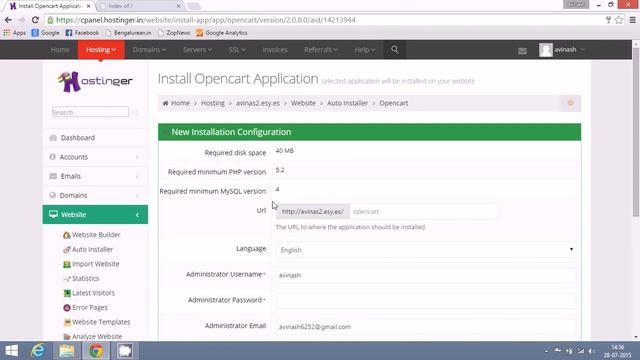Open the Google Analytics bookmark
This screenshot has width=640, height=360.
[x=222, y=33]
